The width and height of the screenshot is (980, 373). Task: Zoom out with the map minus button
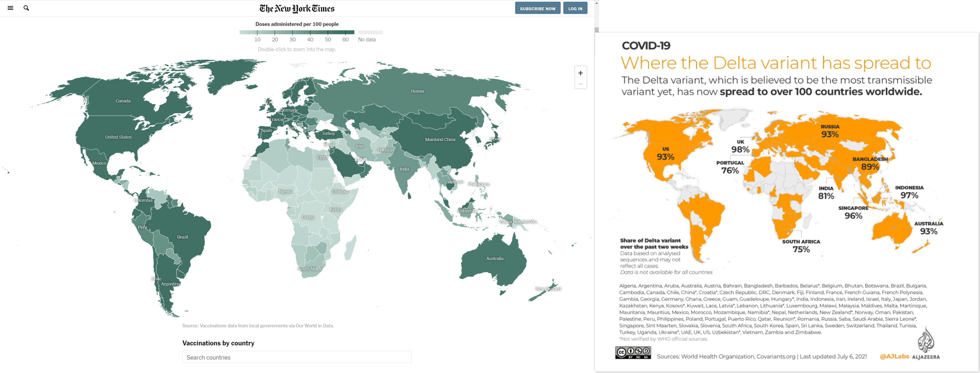[580, 84]
